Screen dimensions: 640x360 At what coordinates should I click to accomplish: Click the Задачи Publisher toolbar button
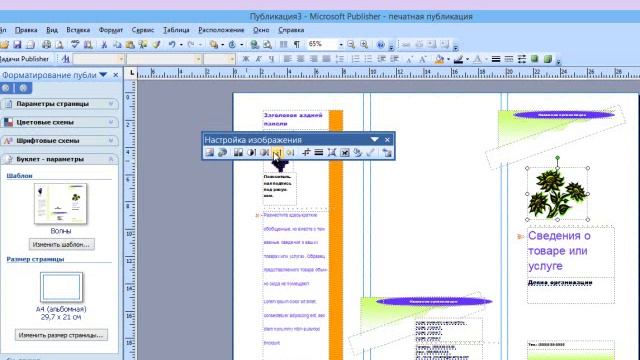click(24, 59)
